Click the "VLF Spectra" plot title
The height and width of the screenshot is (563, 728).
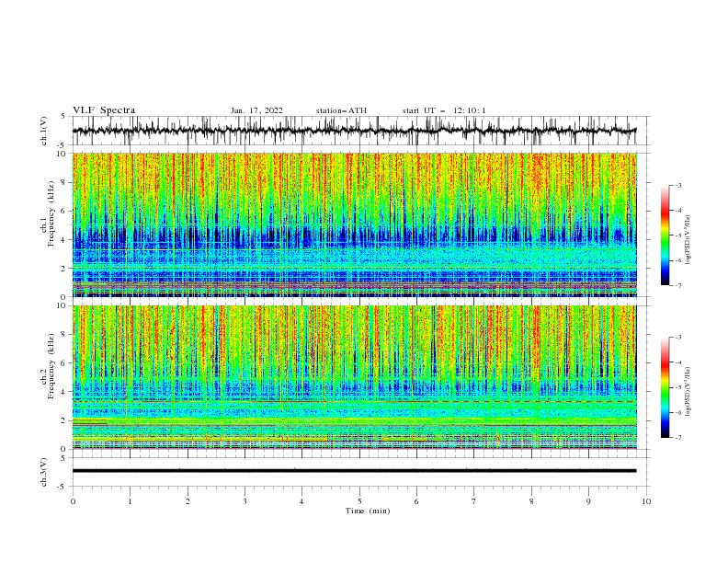(x=104, y=110)
